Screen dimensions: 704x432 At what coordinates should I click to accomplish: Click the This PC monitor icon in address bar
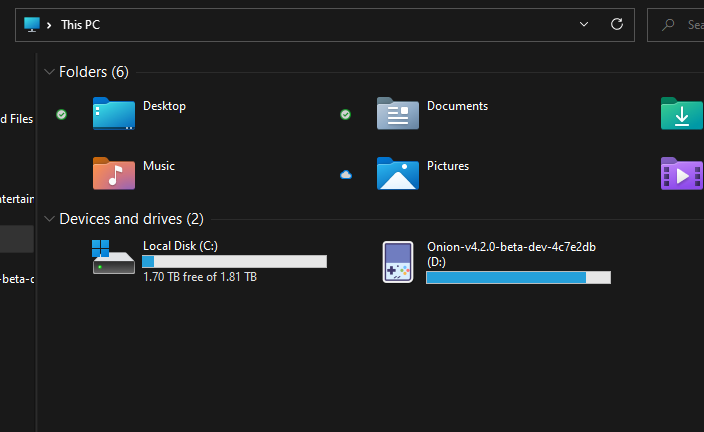pyautogui.click(x=32, y=24)
